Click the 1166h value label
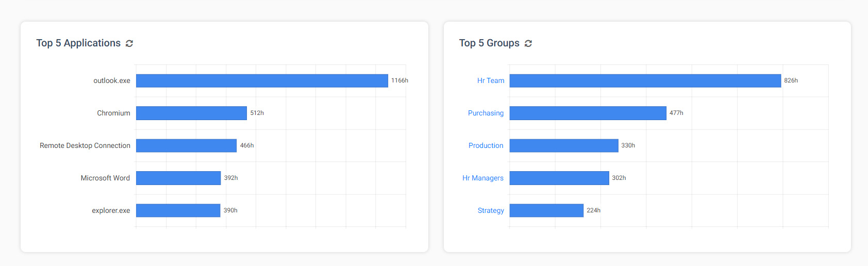 (399, 80)
